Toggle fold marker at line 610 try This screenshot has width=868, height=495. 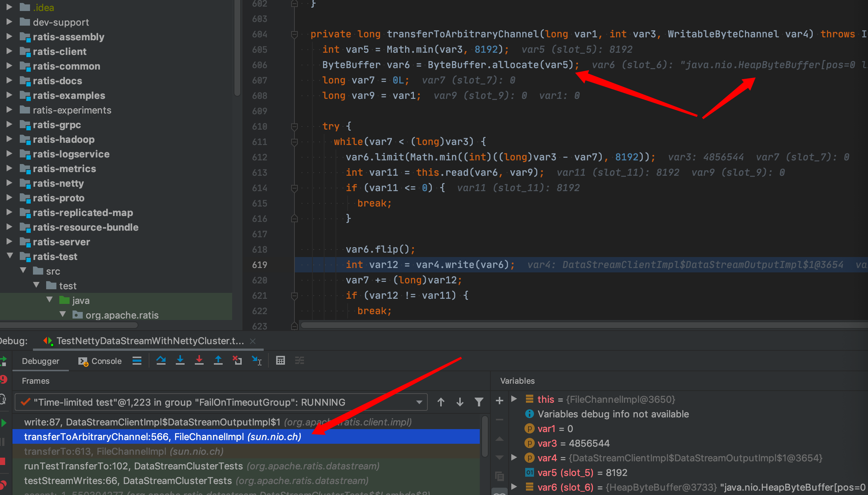pyautogui.click(x=294, y=127)
